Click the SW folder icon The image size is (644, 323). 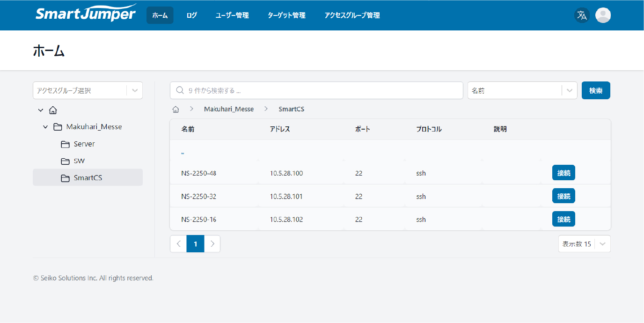[65, 161]
